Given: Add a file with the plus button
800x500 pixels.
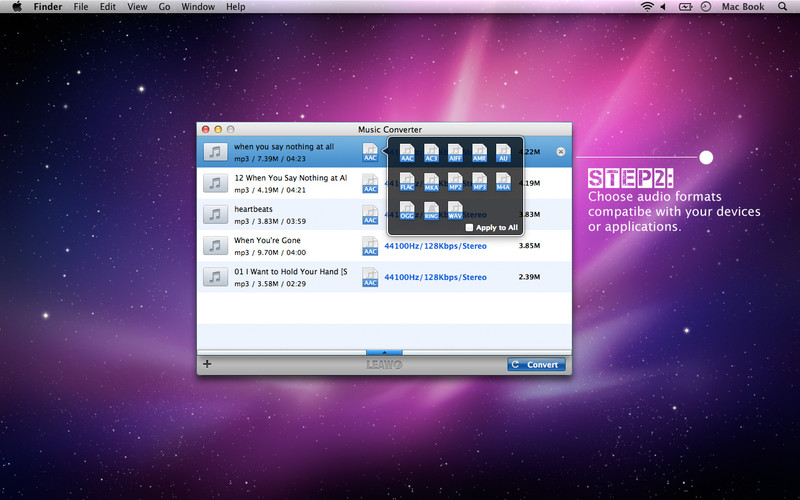Looking at the screenshot, I should tap(207, 364).
